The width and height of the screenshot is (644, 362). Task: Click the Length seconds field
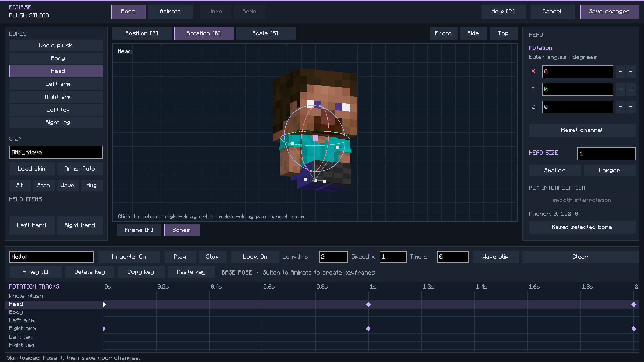pos(333,257)
